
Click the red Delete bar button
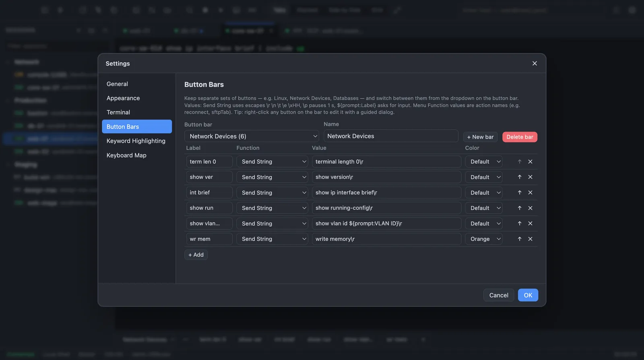(520, 137)
